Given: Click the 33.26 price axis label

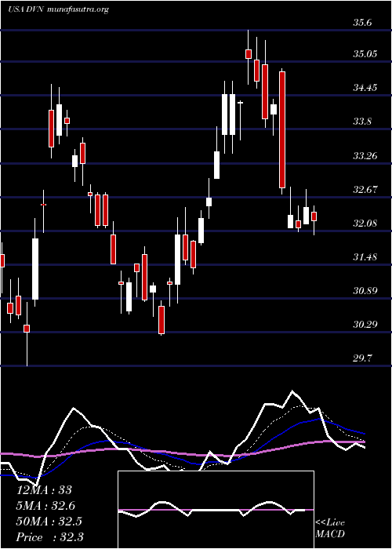Looking at the screenshot, I should 365,156.
